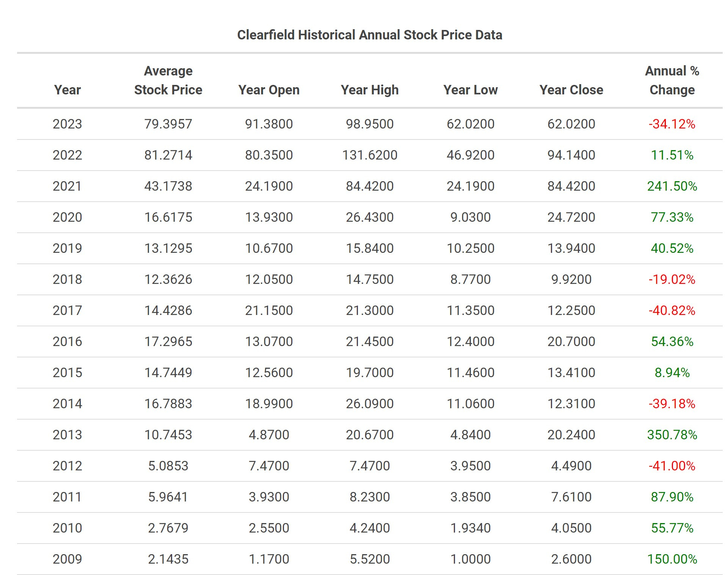Screen dimensions: 728x575
Task: Click the -41.00% change for 2012
Action: pyautogui.click(x=672, y=466)
